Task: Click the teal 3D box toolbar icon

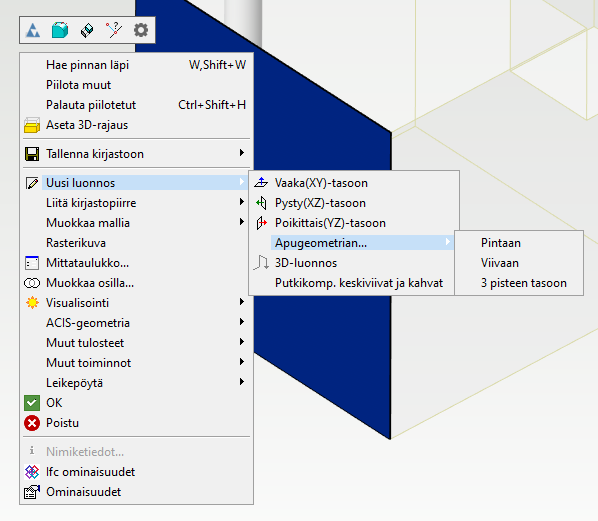Action: point(60,30)
